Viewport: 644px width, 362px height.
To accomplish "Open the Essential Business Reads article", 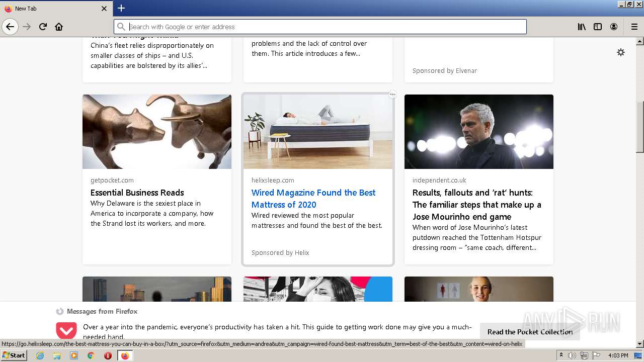I will (137, 193).
